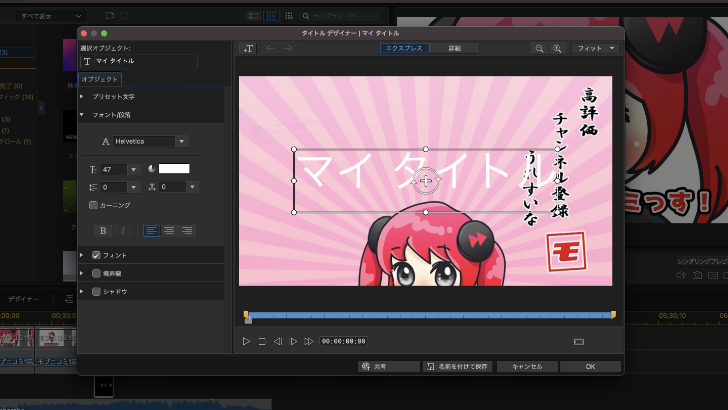Viewport: 728px width, 410px height.
Task: Collapse the フォント/段落 section
Action: pyautogui.click(x=82, y=115)
